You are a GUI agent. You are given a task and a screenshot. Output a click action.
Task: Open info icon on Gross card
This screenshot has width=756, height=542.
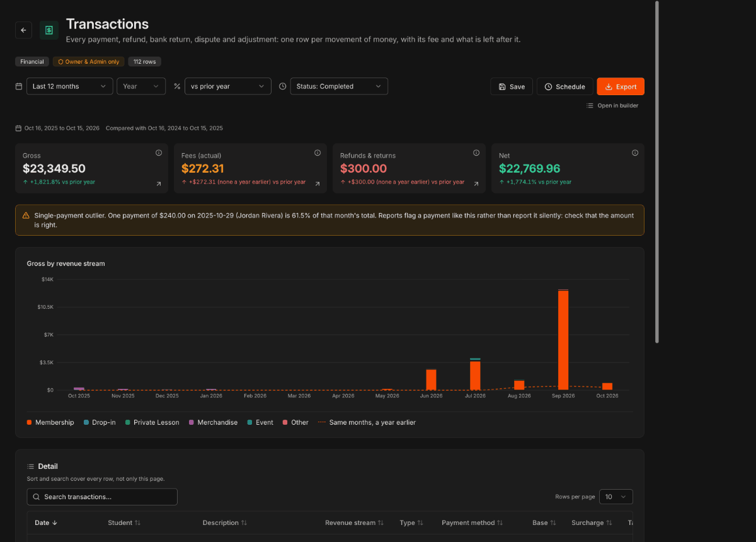pos(159,153)
